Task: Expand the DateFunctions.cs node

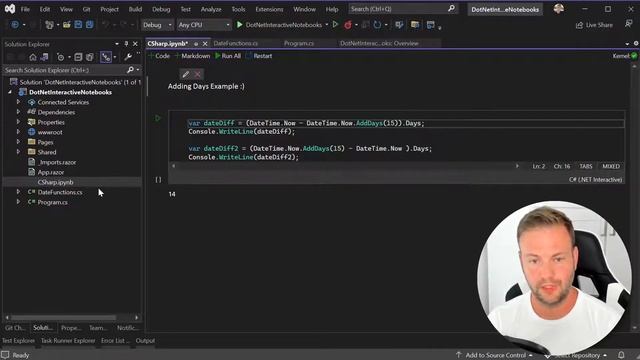Action: (x=18, y=191)
